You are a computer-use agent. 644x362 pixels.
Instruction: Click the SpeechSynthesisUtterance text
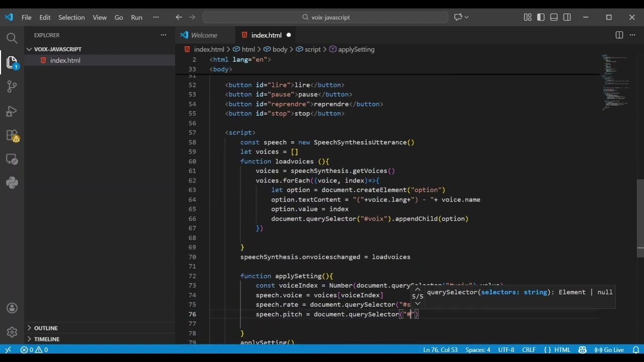click(360, 142)
